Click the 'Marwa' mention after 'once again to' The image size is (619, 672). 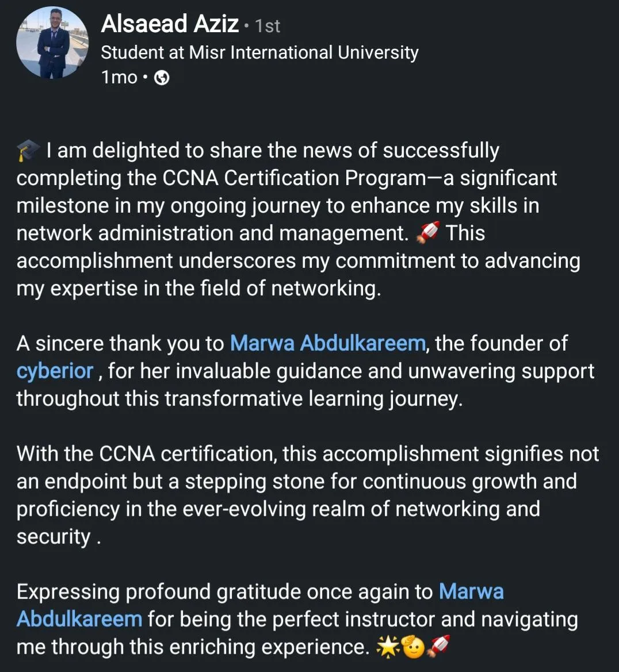coord(471,592)
